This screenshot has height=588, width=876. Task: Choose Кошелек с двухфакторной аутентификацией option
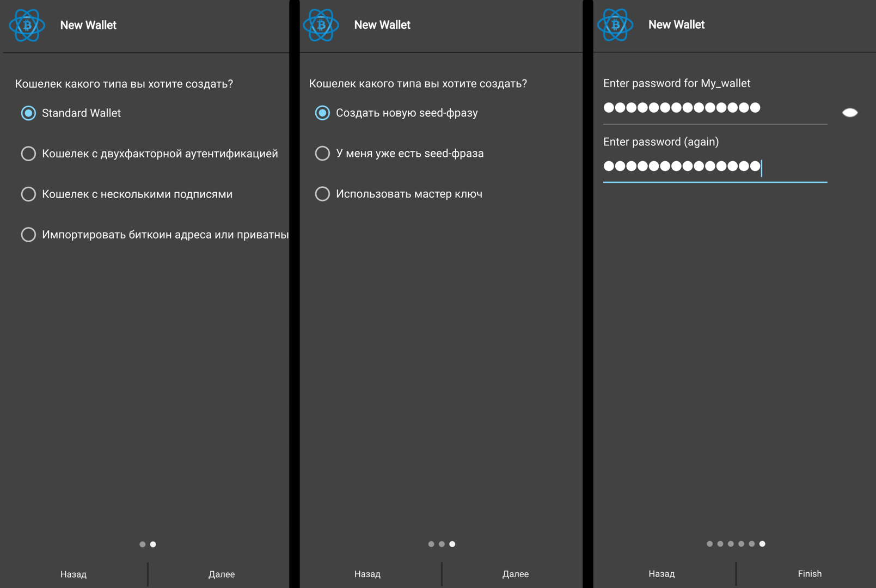click(28, 154)
